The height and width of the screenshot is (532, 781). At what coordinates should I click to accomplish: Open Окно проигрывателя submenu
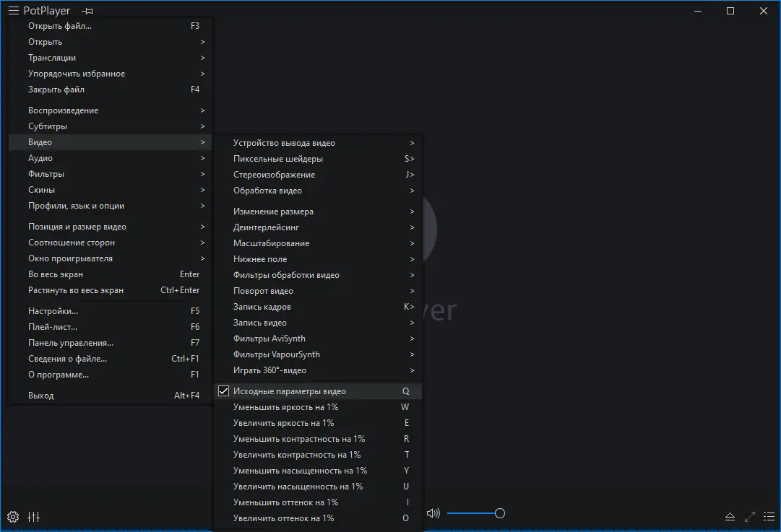111,258
